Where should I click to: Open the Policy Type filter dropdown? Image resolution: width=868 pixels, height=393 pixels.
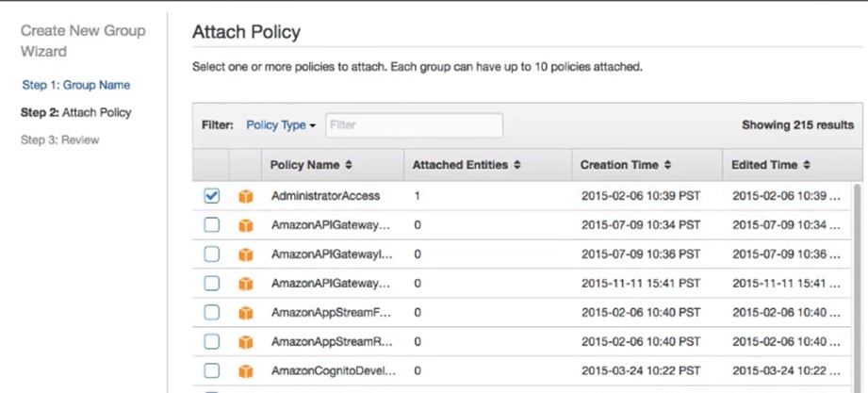[281, 125]
